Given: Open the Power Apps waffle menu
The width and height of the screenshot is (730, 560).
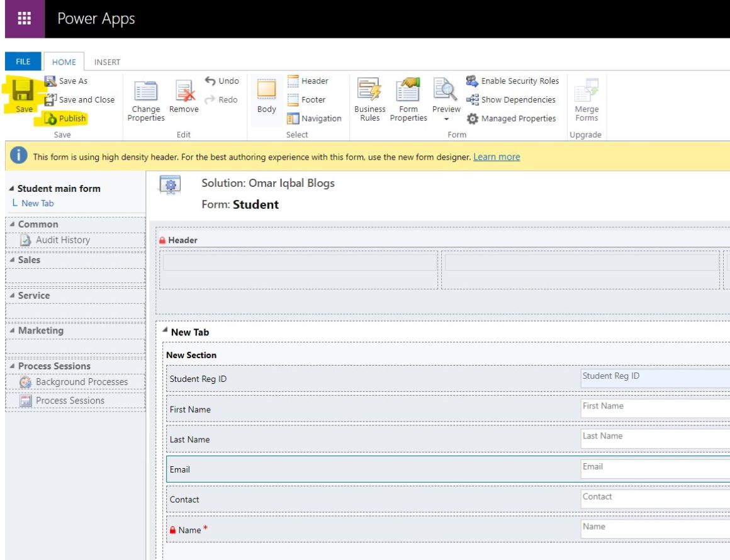Looking at the screenshot, I should pos(24,18).
